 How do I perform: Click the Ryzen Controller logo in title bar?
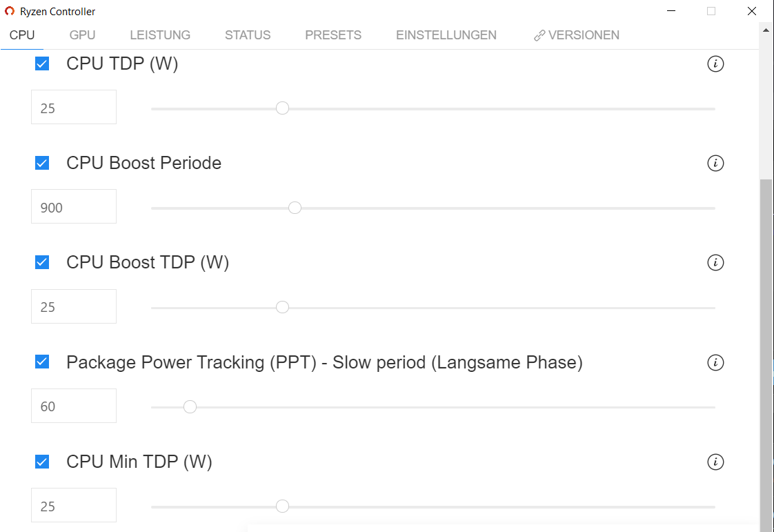click(x=10, y=11)
